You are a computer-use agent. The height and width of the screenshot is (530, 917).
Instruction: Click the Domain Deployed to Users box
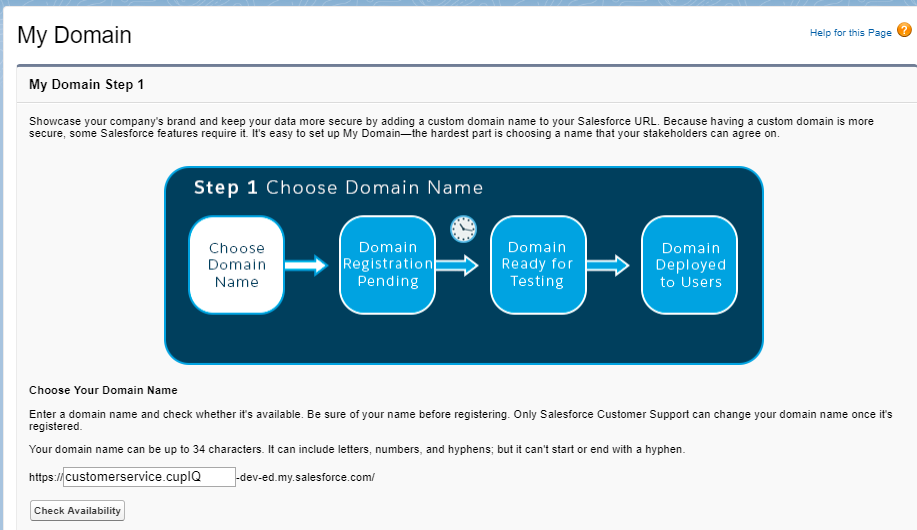pos(690,265)
